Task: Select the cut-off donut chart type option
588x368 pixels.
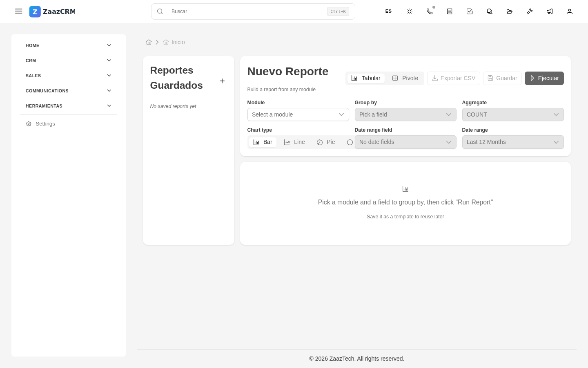Action: click(350, 142)
